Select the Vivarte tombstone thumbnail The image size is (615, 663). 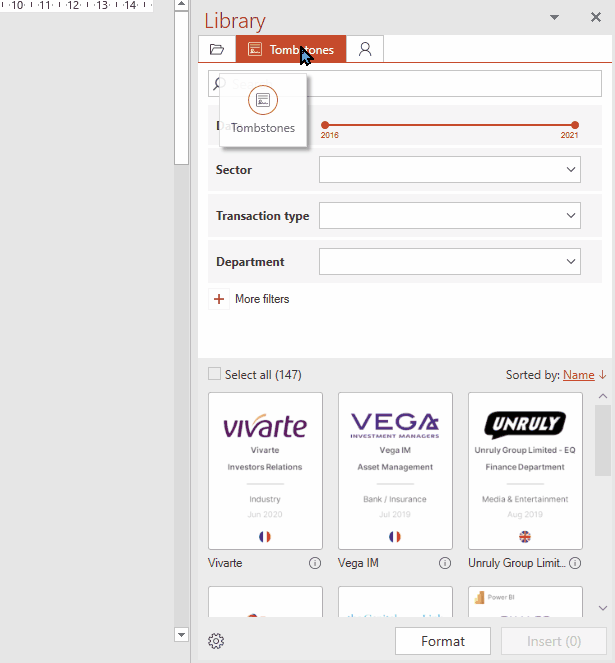[265, 471]
